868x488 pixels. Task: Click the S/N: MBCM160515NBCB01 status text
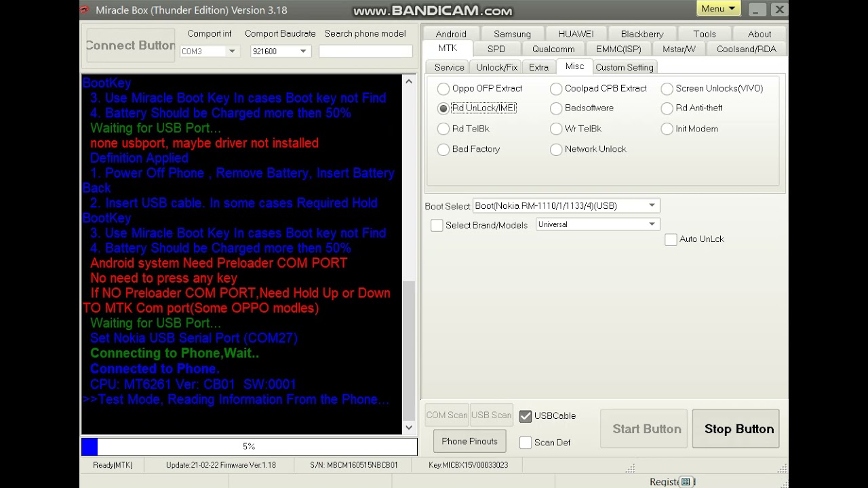point(354,465)
